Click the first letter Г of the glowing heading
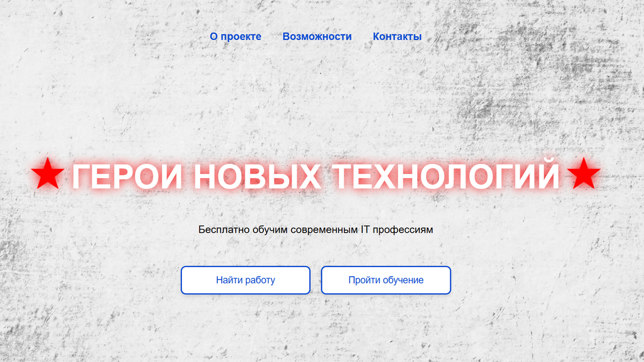The width and height of the screenshot is (644, 362). 82,176
